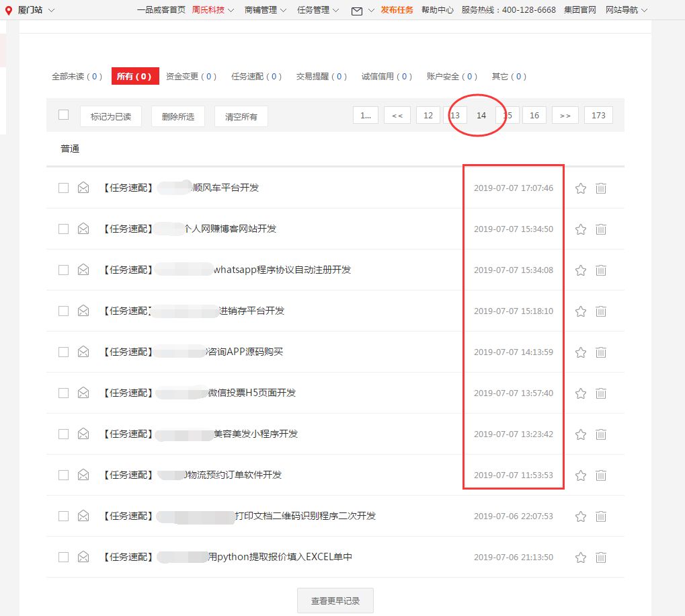
Task: Expand the 厦门站 site selector
Action: (x=33, y=10)
